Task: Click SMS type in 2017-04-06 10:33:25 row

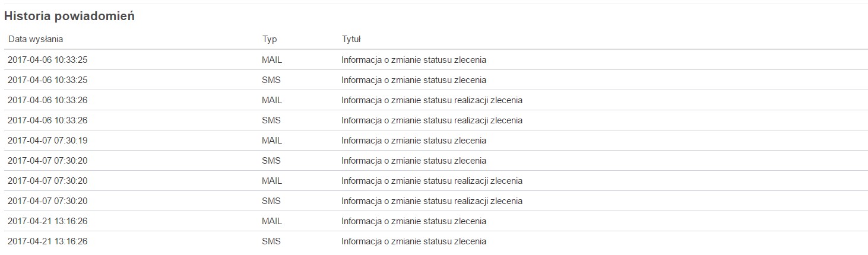Action: (271, 80)
